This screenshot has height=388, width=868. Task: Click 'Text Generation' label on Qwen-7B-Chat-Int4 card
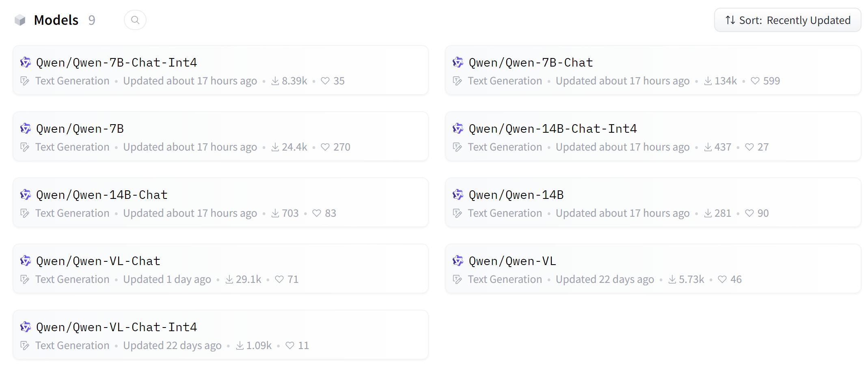click(72, 81)
